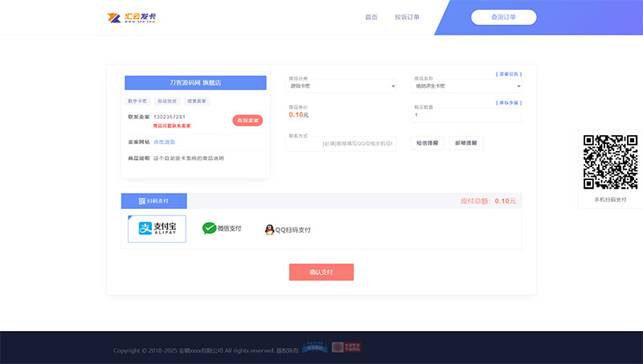643x364 pixels.
Task: Click seller contact number 1302357281
Action: coord(170,117)
